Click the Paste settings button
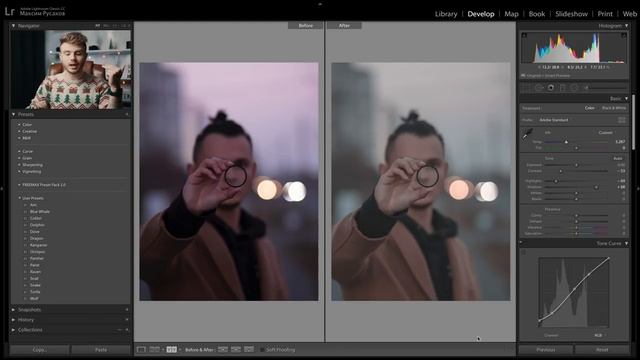The height and width of the screenshot is (360, 640). pos(101,350)
